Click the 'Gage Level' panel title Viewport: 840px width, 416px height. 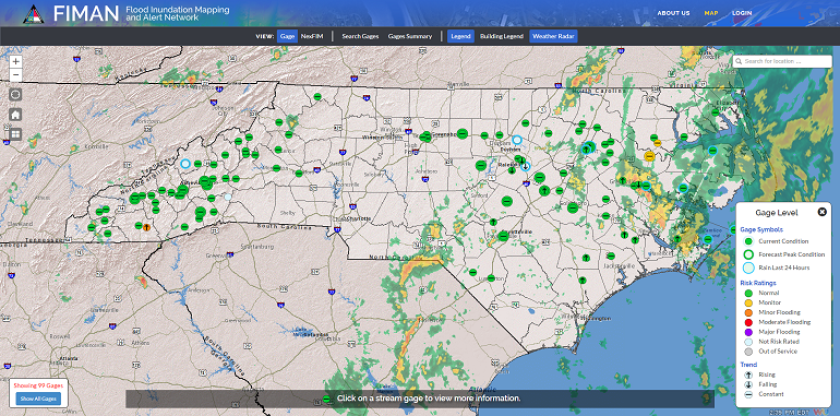click(x=777, y=213)
